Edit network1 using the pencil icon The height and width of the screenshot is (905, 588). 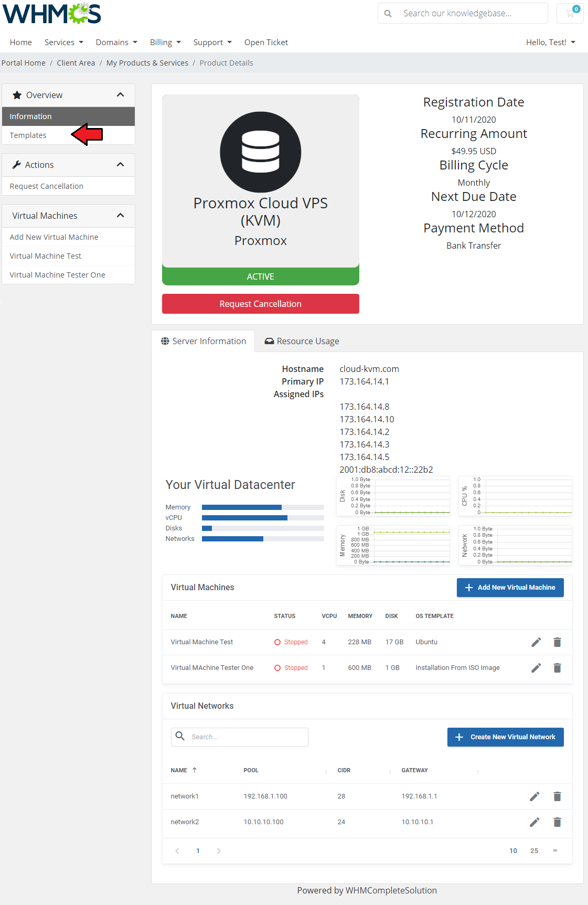coord(534,796)
